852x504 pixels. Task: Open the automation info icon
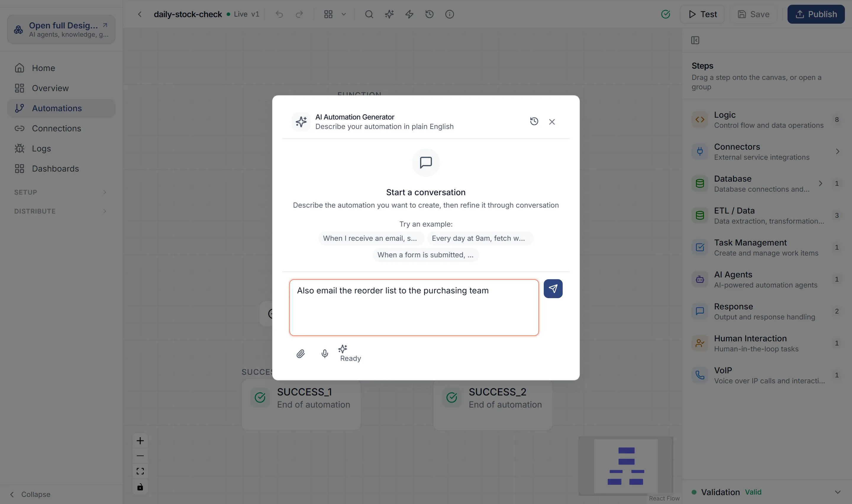pos(449,14)
